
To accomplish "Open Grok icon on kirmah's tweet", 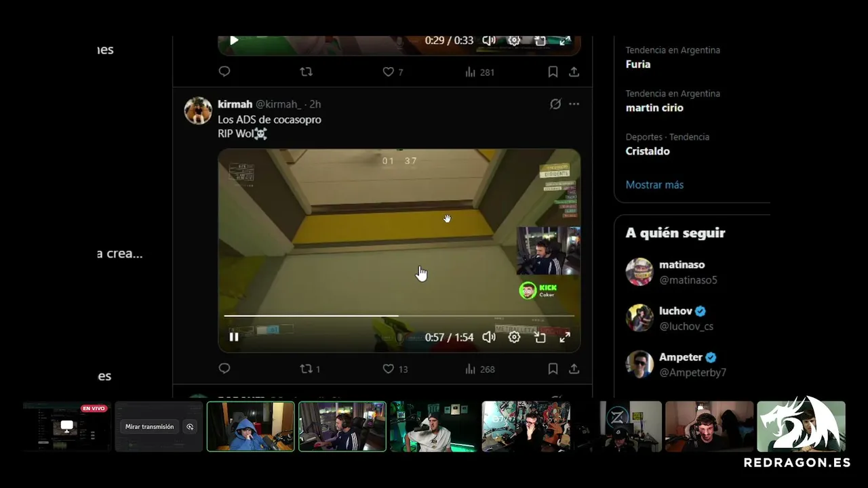I will [555, 104].
